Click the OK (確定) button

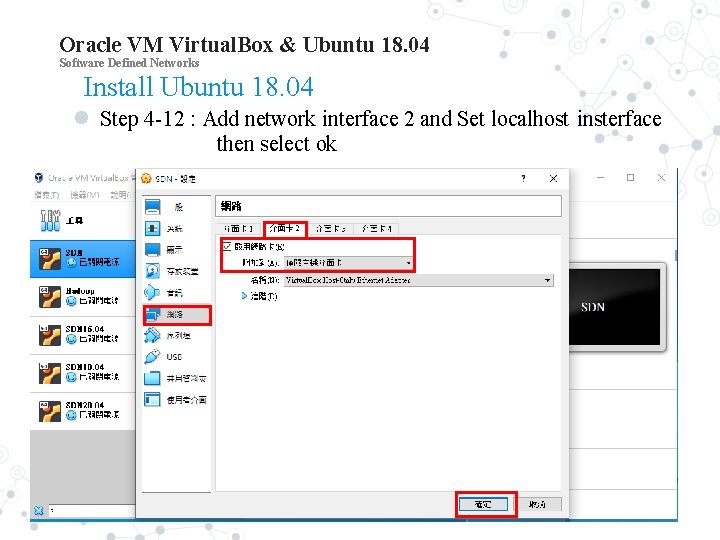tap(483, 504)
